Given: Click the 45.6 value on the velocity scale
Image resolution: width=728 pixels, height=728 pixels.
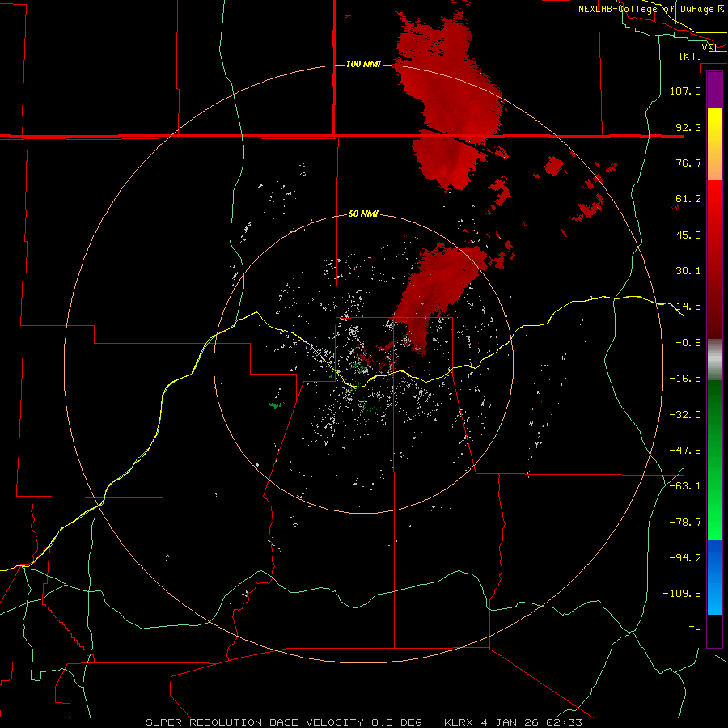Looking at the screenshot, I should (688, 235).
